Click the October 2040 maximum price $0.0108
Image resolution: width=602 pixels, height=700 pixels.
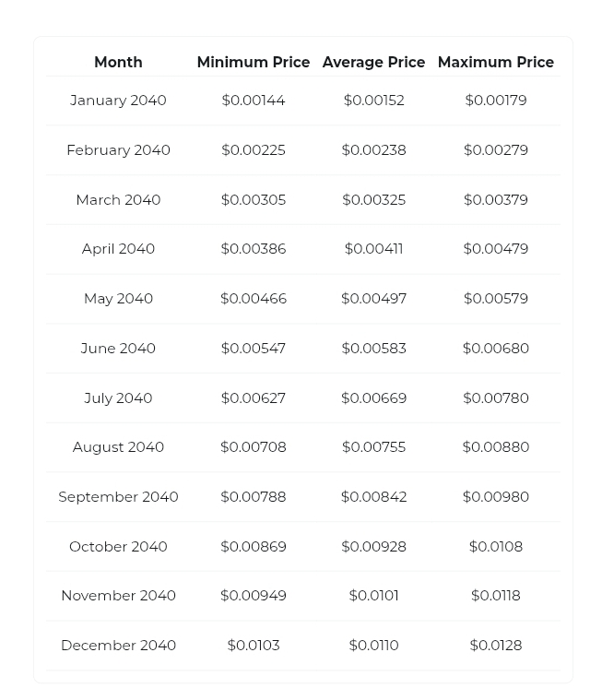pyautogui.click(x=496, y=546)
